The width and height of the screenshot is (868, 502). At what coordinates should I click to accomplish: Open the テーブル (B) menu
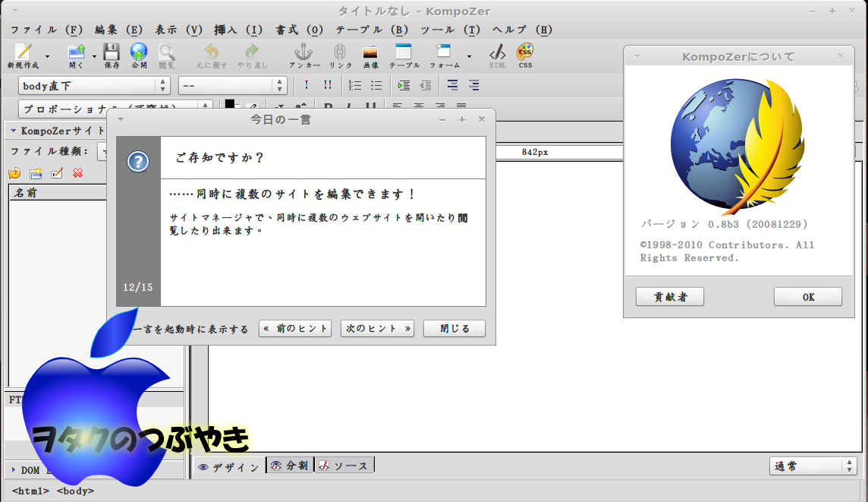372,30
